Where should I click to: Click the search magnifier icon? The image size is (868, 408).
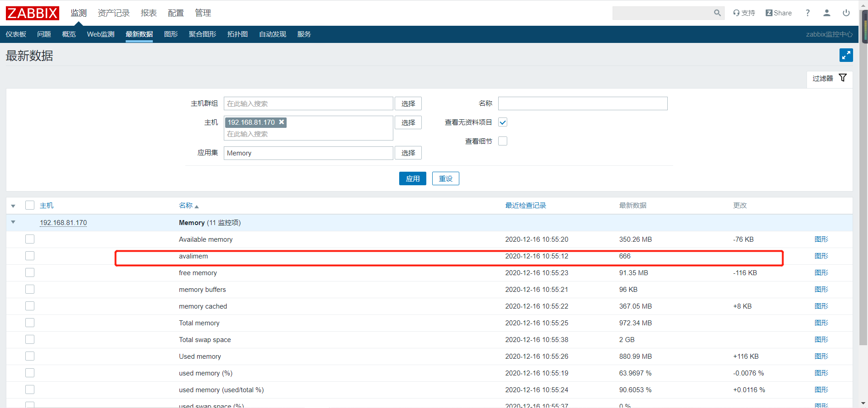(717, 13)
